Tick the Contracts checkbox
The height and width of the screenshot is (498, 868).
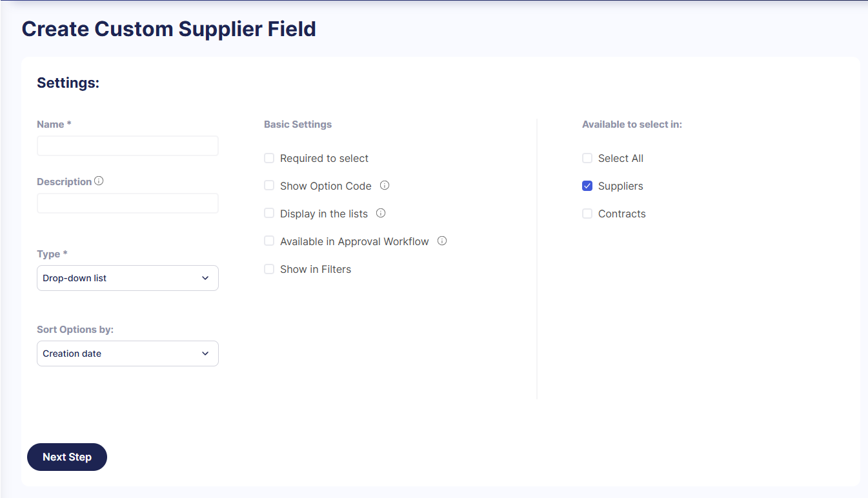click(x=587, y=214)
